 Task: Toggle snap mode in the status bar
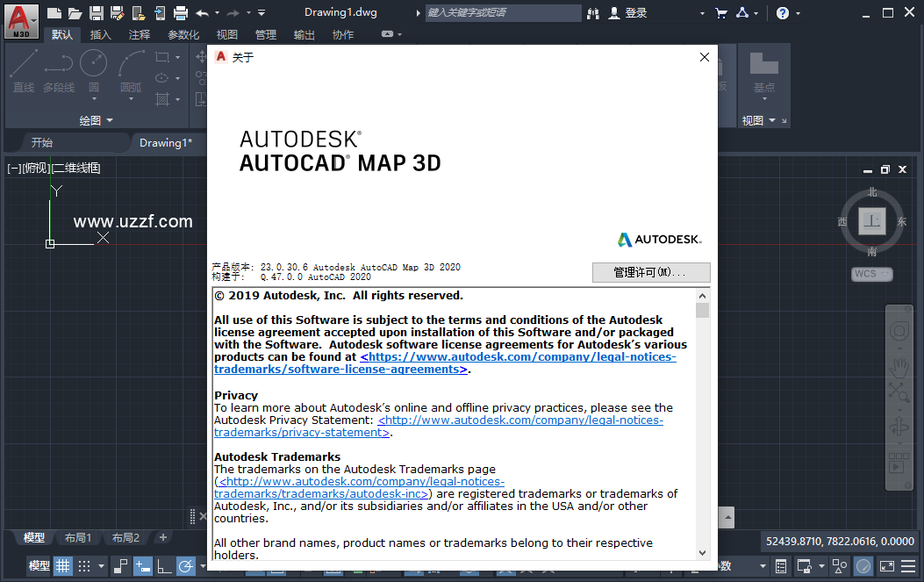tap(83, 566)
